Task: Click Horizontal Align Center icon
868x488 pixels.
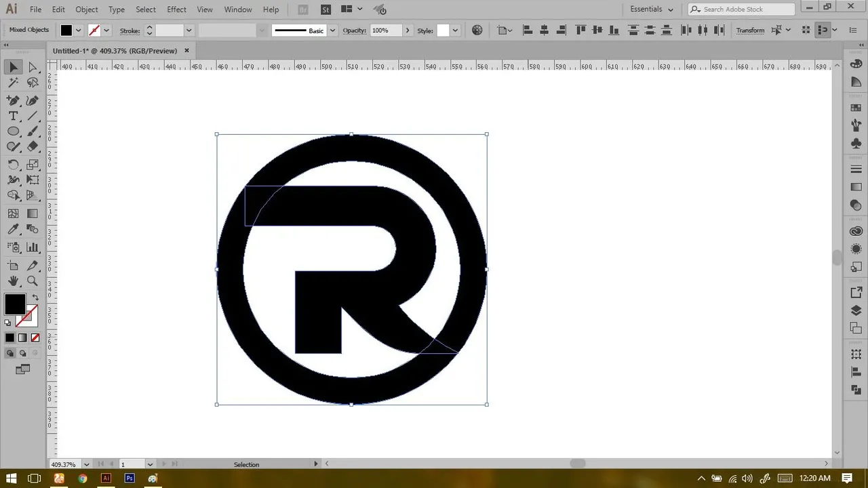Action: (545, 30)
